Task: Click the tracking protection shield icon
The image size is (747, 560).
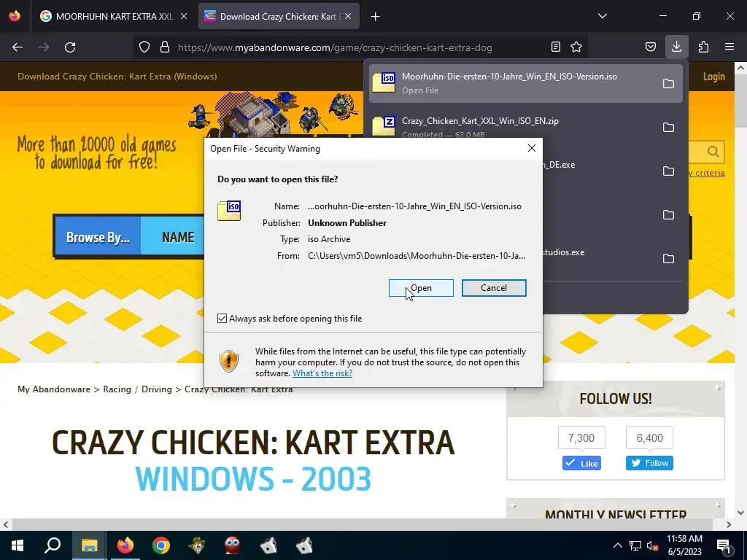Action: [x=144, y=47]
